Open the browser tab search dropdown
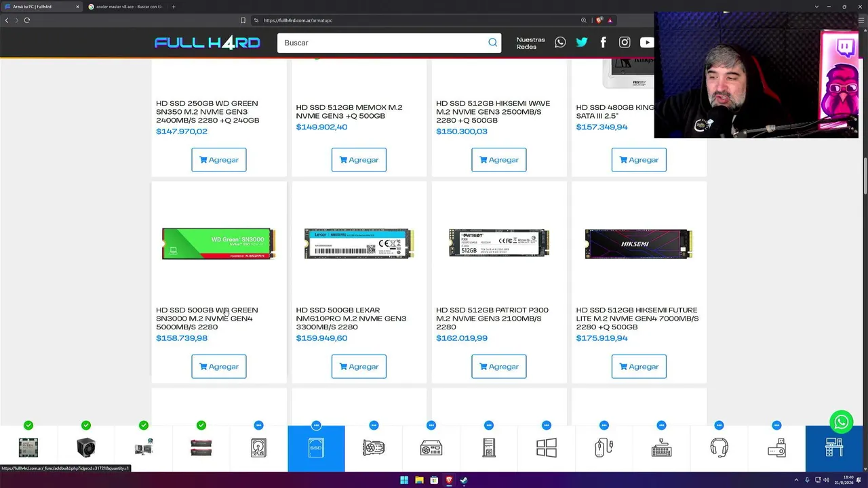This screenshot has width=868, height=488. point(816,7)
